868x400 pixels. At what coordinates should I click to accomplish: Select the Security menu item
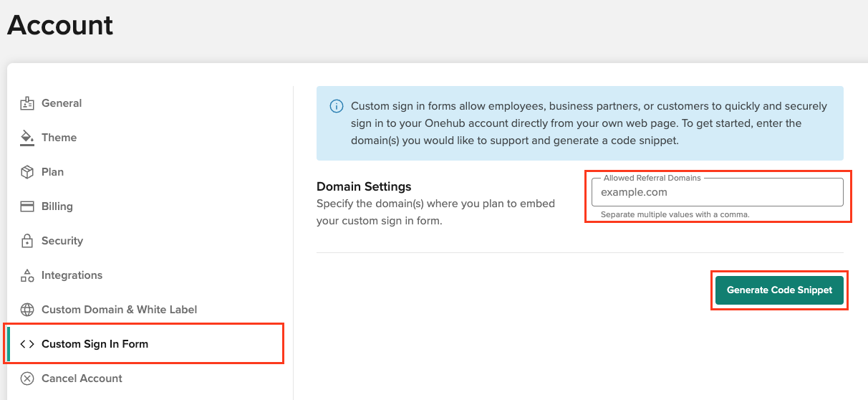coord(62,241)
